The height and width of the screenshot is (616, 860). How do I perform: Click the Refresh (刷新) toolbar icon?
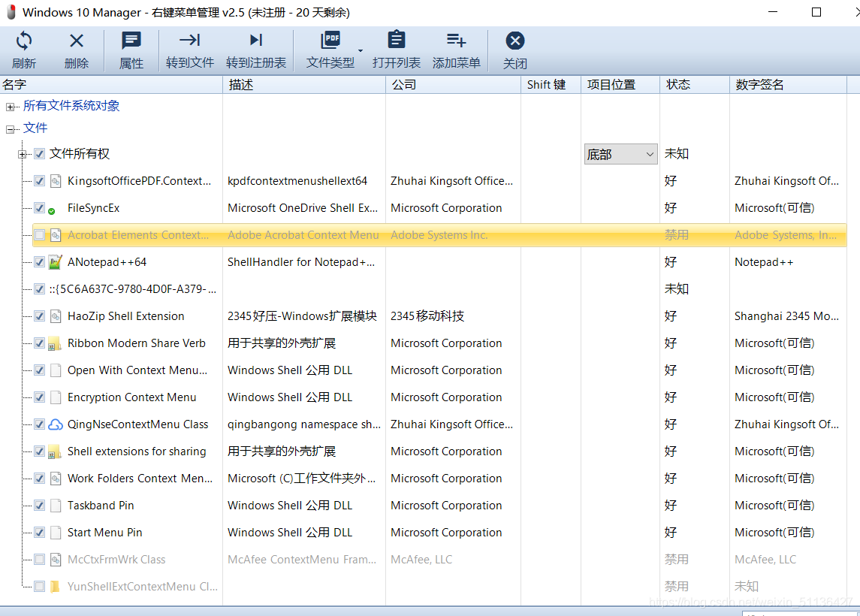click(23, 41)
